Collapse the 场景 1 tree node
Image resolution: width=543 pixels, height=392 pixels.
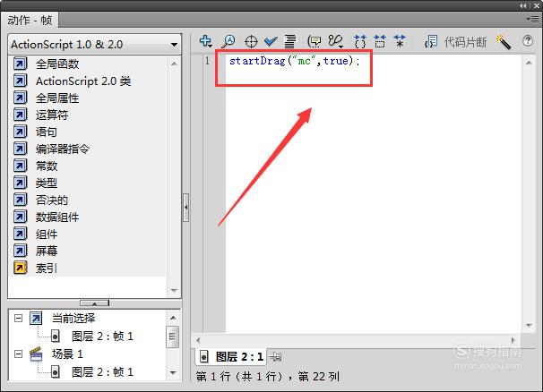pyautogui.click(x=18, y=354)
